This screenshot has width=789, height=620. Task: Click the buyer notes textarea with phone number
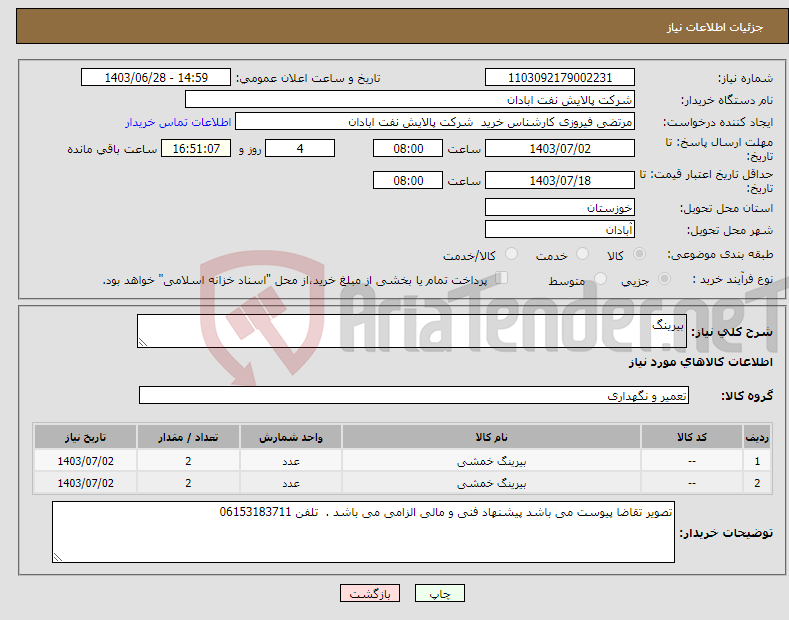tap(363, 532)
